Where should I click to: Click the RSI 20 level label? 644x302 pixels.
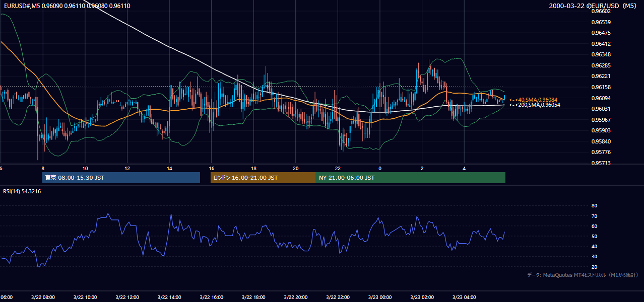[x=594, y=267]
